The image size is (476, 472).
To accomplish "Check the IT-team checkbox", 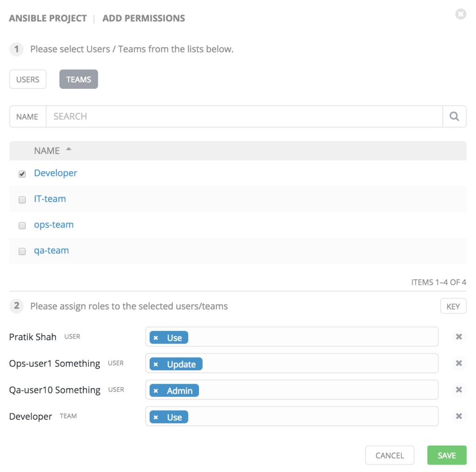I will [x=22, y=199].
